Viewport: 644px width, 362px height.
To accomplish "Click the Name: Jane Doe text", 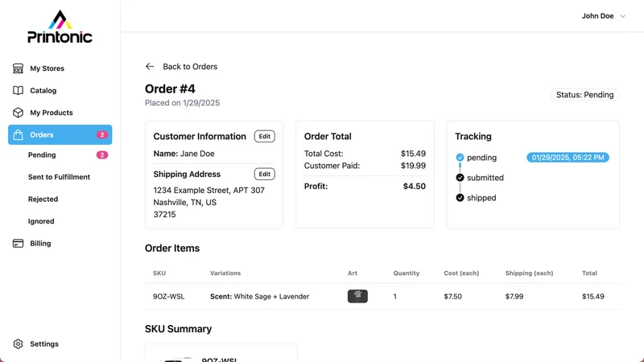I will pyautogui.click(x=184, y=154).
